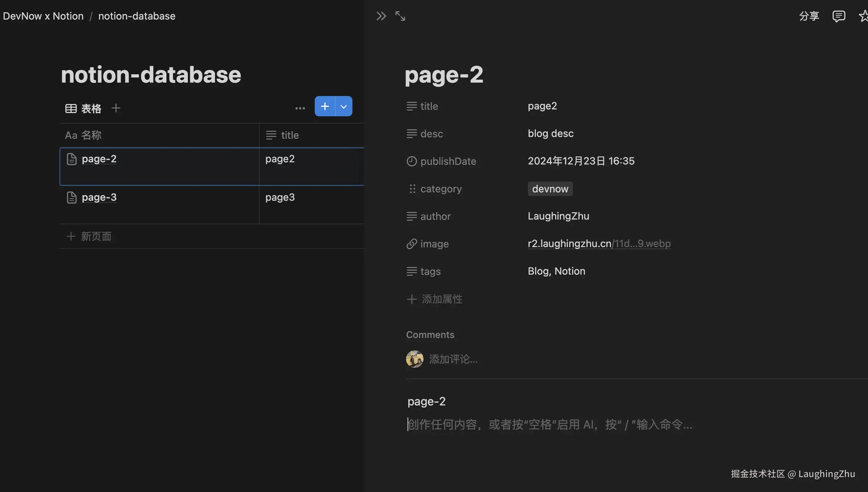
Task: Click the title column header in the table
Action: [289, 135]
